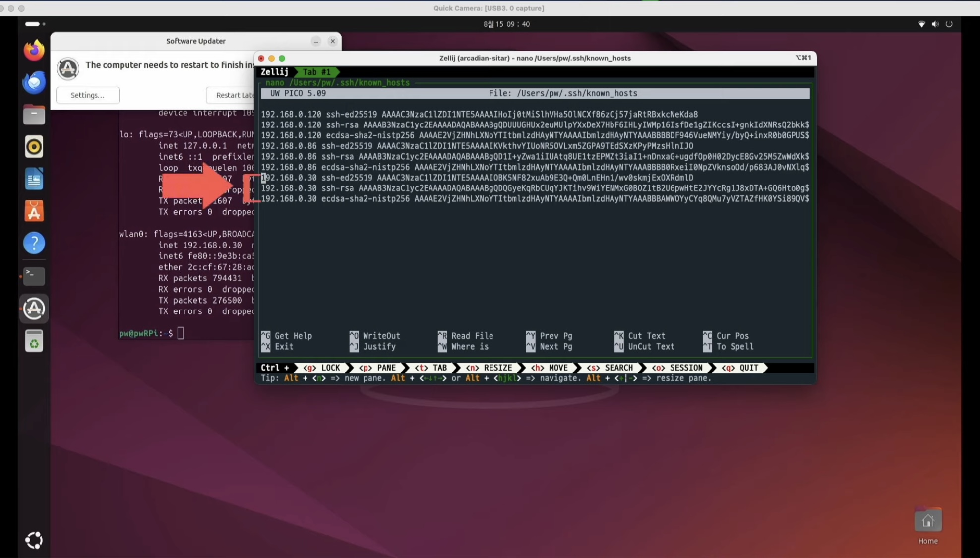Open Rhythmbox music player icon

coord(34,147)
